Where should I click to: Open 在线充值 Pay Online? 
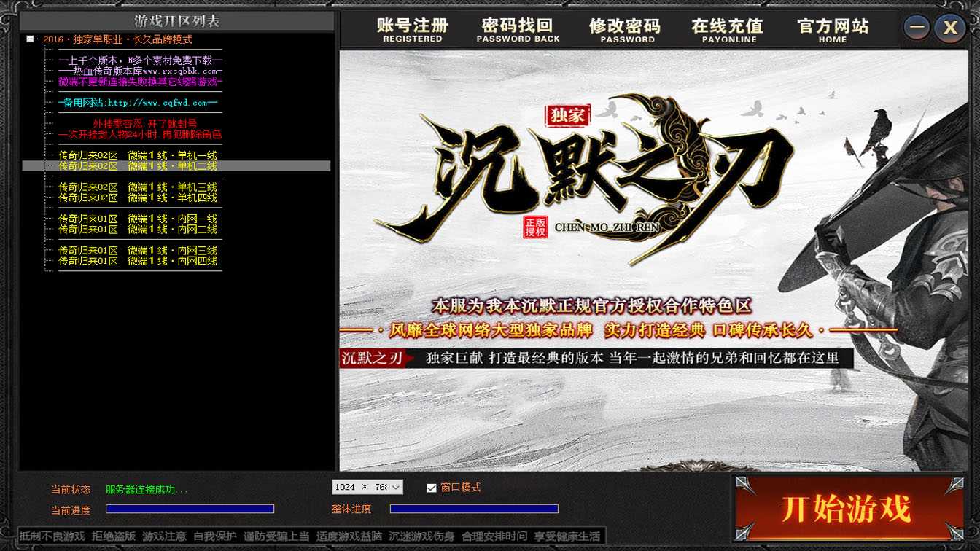coord(727,30)
